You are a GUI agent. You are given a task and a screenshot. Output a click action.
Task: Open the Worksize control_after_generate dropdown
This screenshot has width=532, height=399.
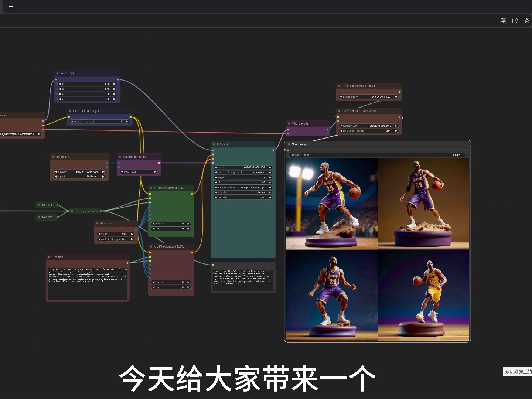click(x=115, y=239)
